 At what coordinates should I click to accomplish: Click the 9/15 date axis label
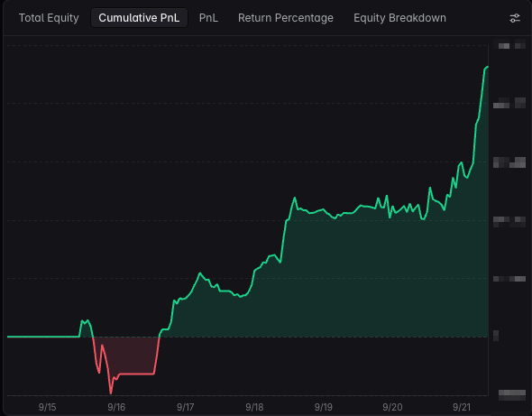pos(47,407)
